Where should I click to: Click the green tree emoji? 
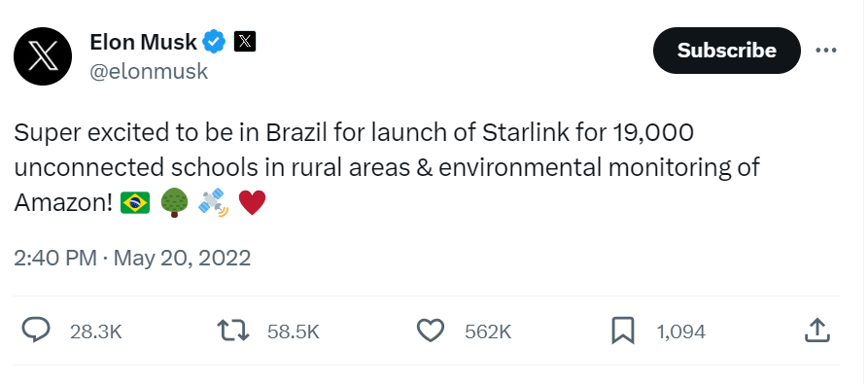pyautogui.click(x=174, y=203)
